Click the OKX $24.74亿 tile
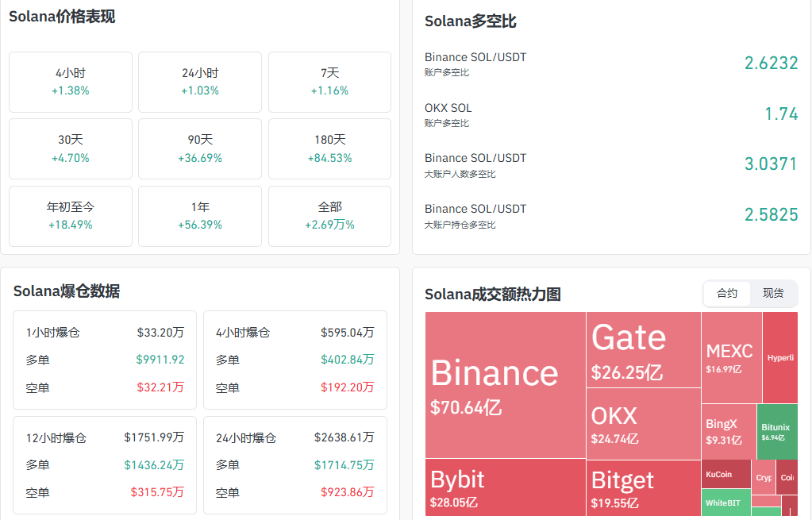 pos(644,424)
